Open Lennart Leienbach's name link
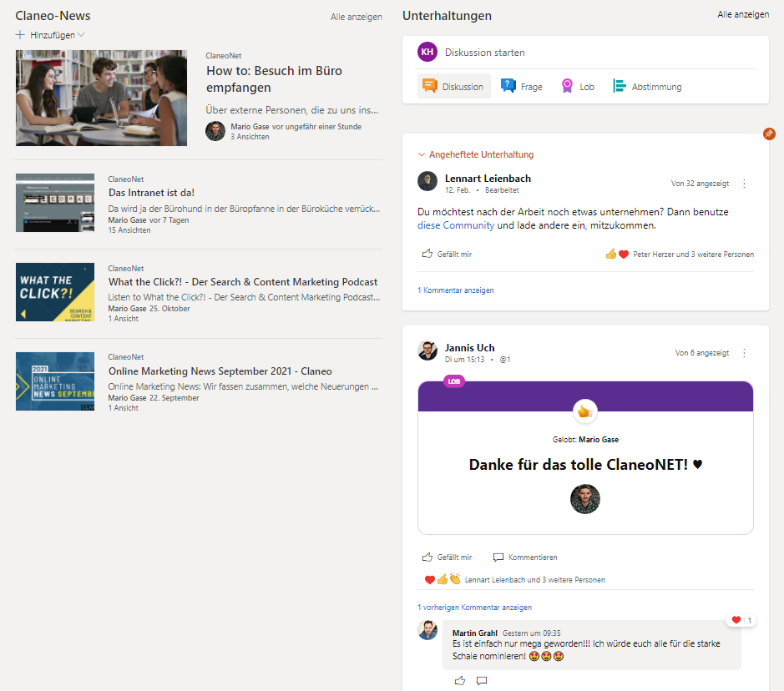Viewport: 784px width, 691px height. coord(488,179)
